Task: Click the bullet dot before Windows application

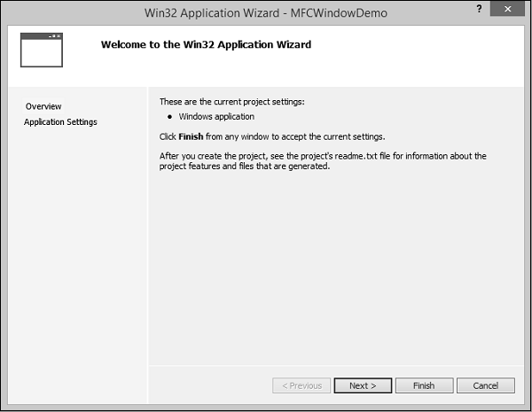Action: click(169, 117)
